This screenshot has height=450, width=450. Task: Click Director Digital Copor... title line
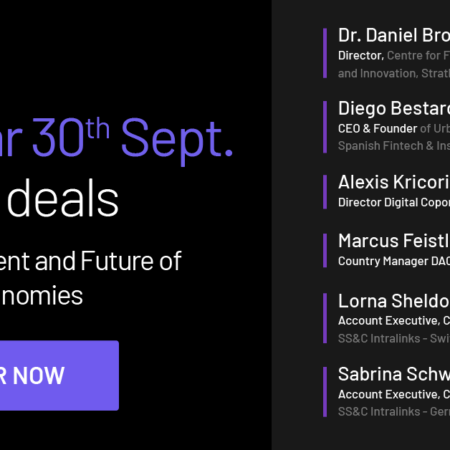click(394, 202)
